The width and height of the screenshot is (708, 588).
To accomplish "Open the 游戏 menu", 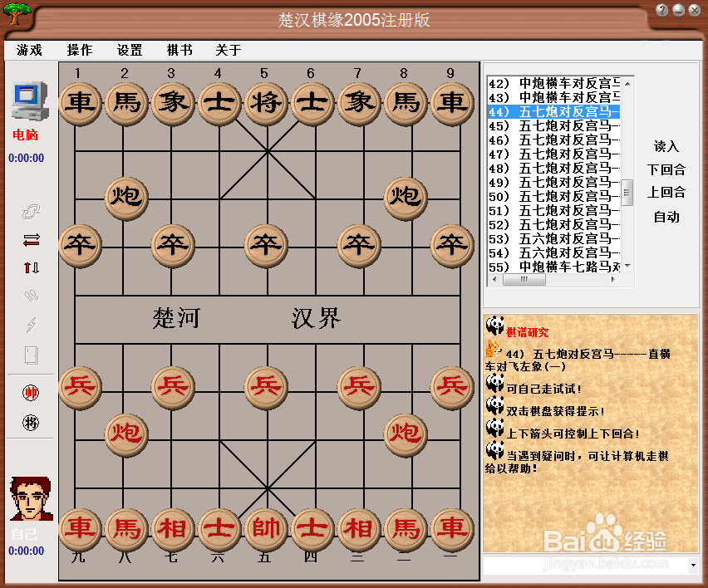I will pyautogui.click(x=28, y=50).
